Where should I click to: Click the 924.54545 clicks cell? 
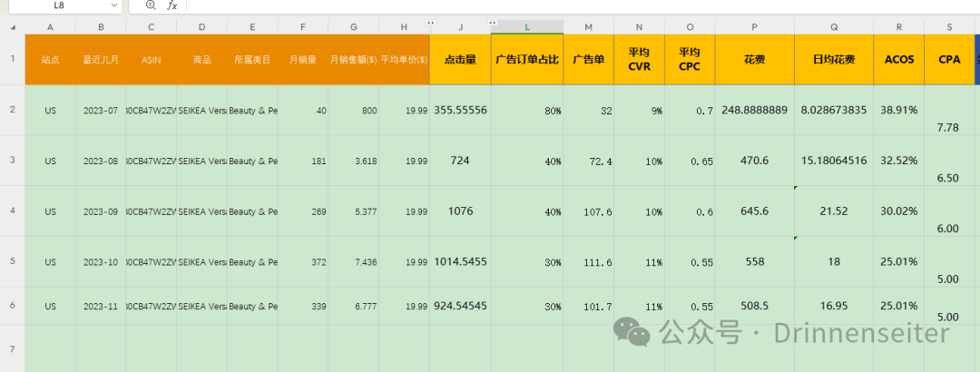tap(461, 307)
